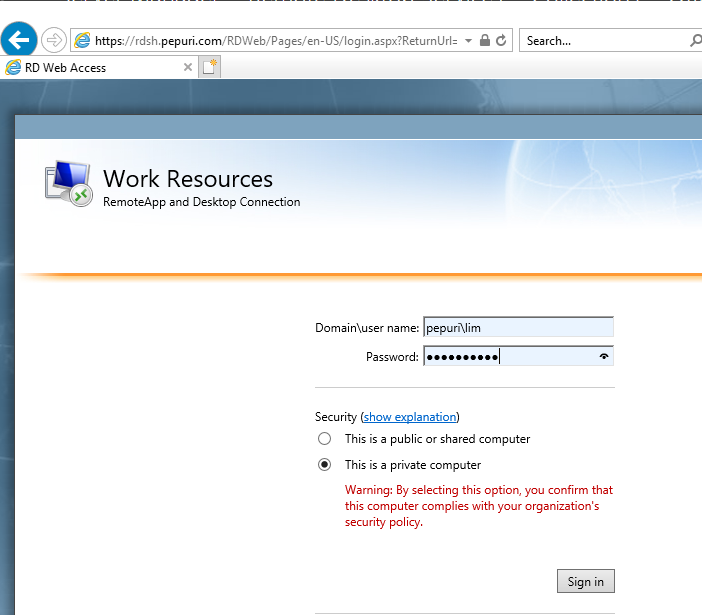This screenshot has width=702, height=615.
Task: Select This is a public or shared computer
Action: [x=325, y=439]
